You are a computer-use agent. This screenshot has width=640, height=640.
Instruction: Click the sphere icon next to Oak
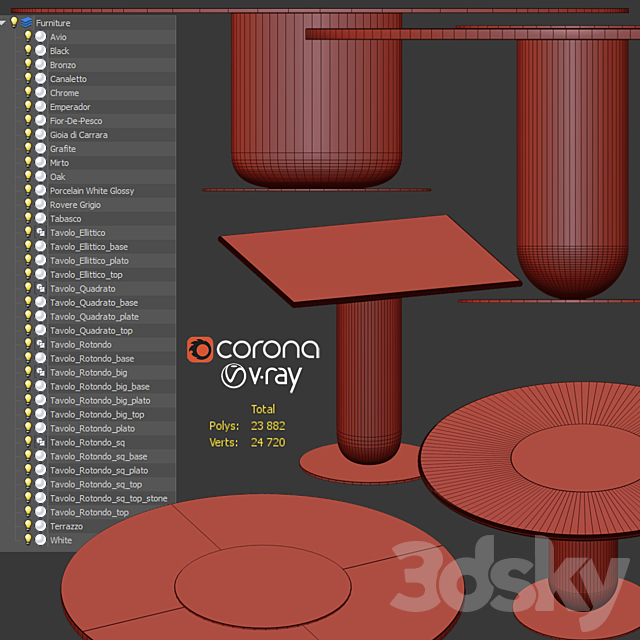click(x=40, y=176)
